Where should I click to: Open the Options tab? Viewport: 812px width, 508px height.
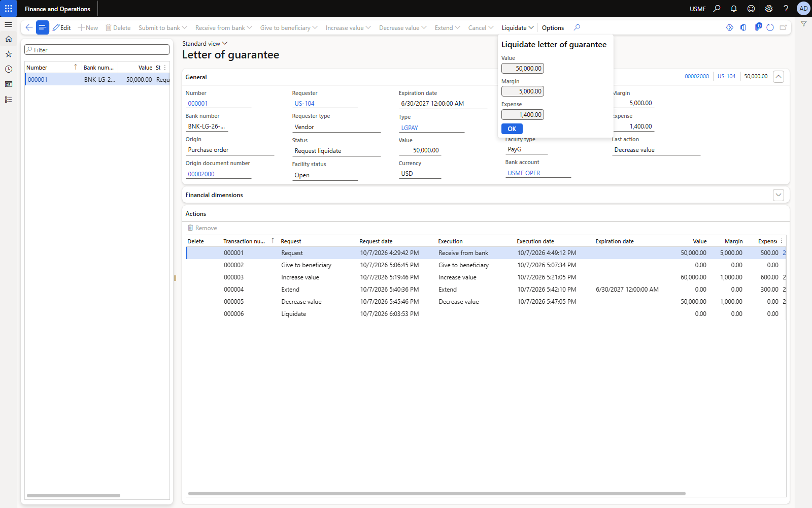click(553, 27)
